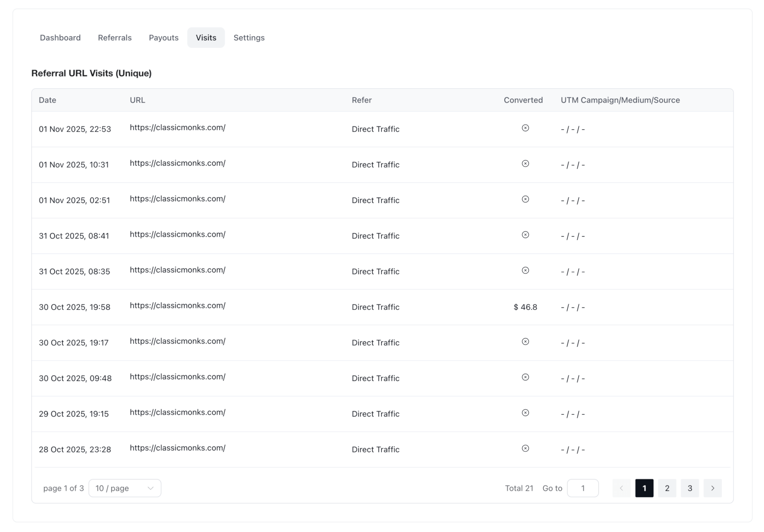
Task: Go to page 2 of visits
Action: (x=667, y=488)
